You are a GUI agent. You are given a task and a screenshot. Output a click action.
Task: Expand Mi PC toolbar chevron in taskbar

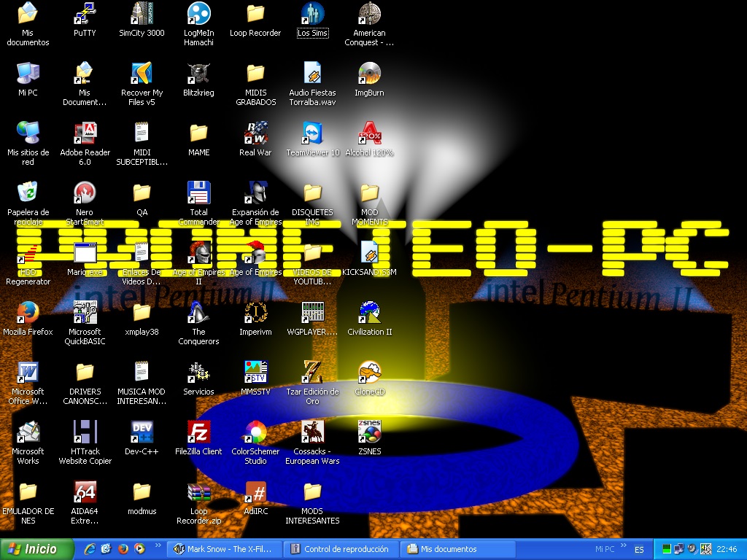(x=623, y=545)
